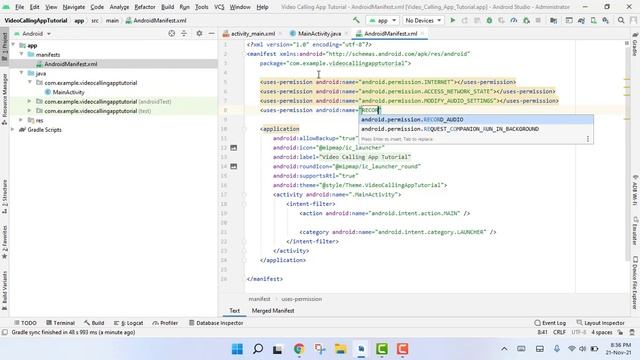640x360 pixels.
Task: Open the run configuration 'app' dropdown
Action: click(382, 20)
